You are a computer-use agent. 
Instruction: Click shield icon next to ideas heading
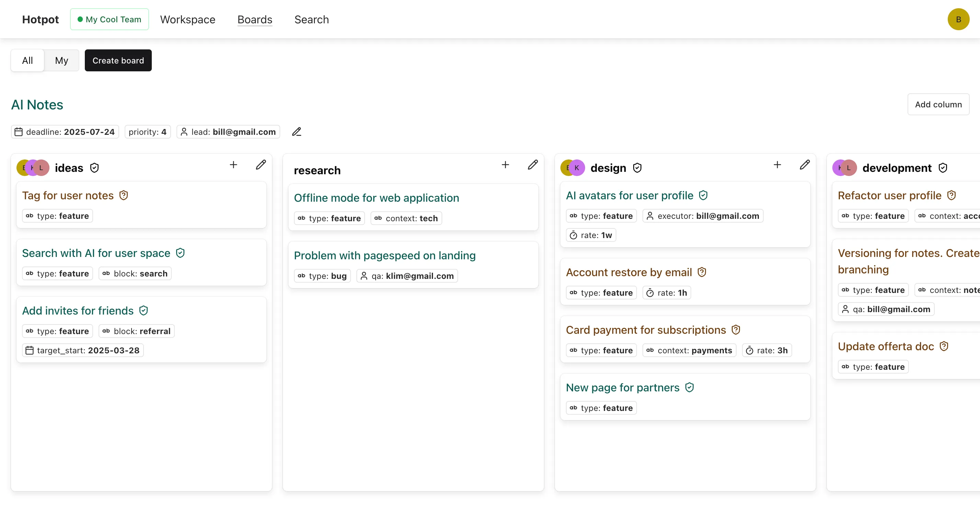pyautogui.click(x=94, y=168)
